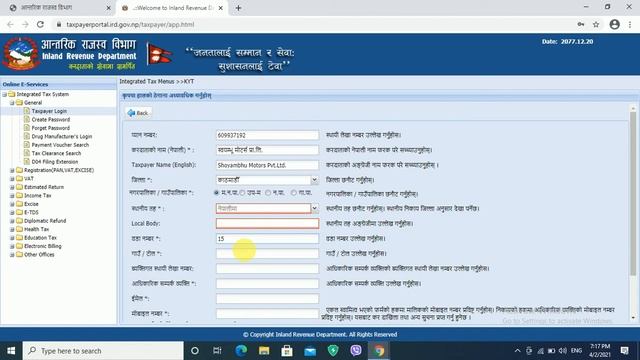Click the Nepali taxpayer name field
Screen dimensions: 640x360
point(267,150)
